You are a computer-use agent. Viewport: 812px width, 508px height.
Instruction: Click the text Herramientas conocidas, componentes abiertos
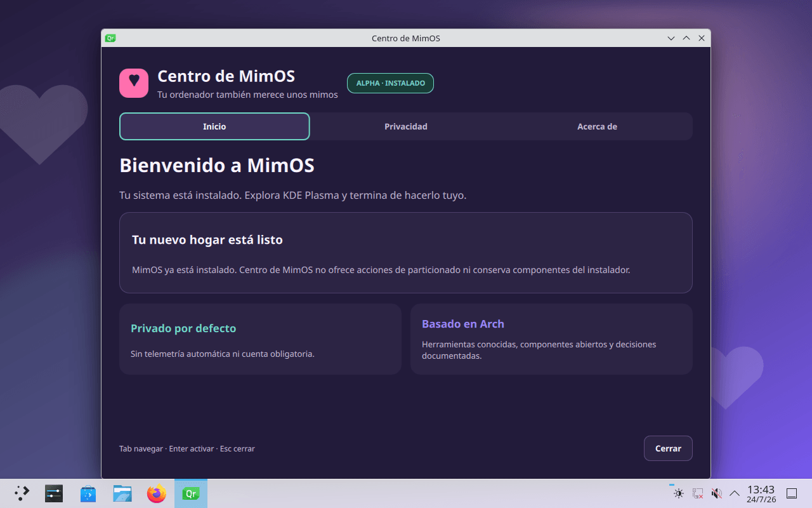point(539,350)
